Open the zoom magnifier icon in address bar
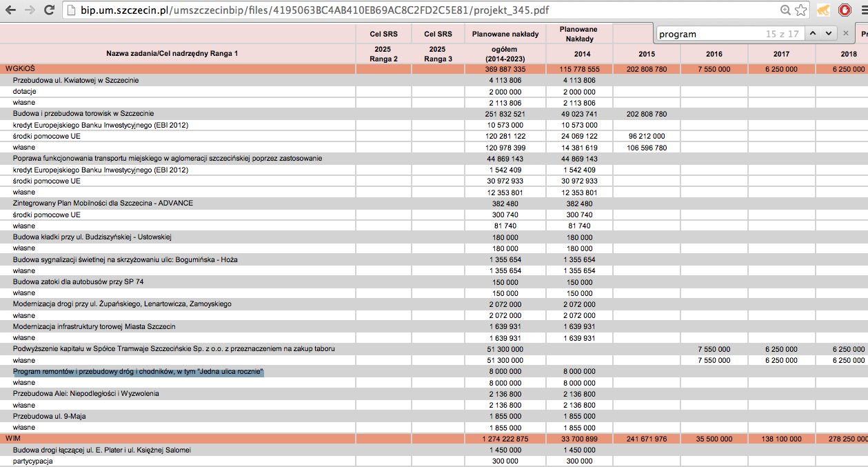The height and width of the screenshot is (467, 868). [785, 10]
